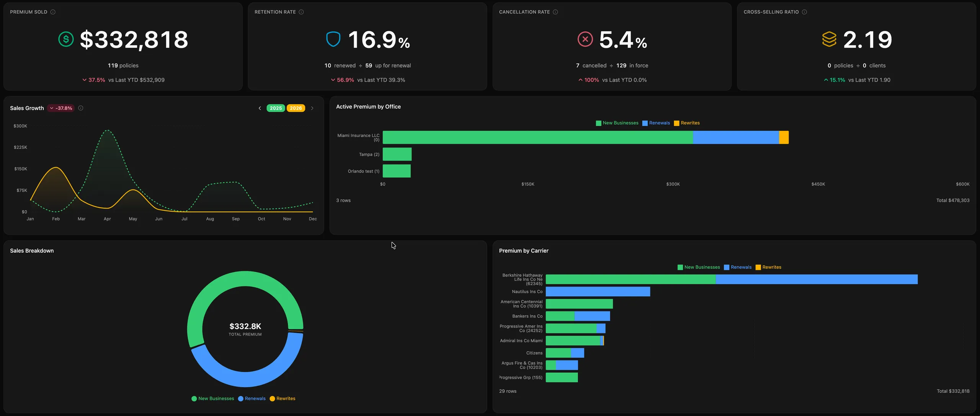Click the Retention Rate info icon
The height and width of the screenshot is (416, 980).
point(301,12)
